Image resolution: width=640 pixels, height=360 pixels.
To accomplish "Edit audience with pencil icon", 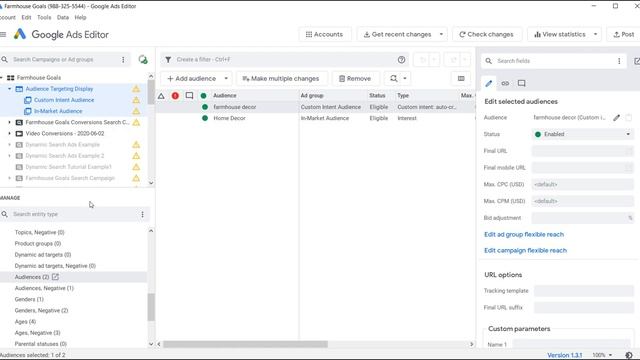I will point(616,118).
